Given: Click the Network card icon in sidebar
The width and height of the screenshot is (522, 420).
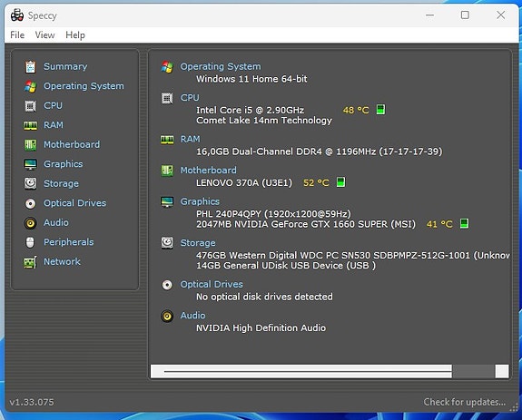Looking at the screenshot, I should pos(30,262).
